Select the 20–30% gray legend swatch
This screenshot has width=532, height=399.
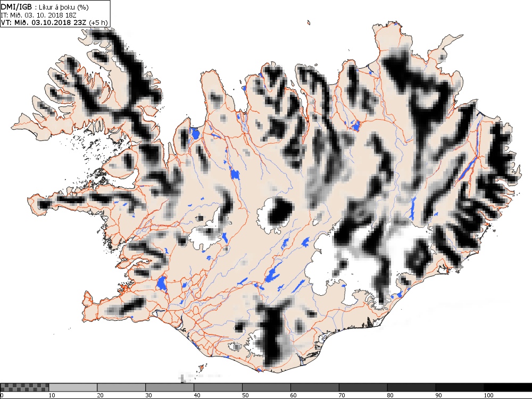(x=121, y=387)
